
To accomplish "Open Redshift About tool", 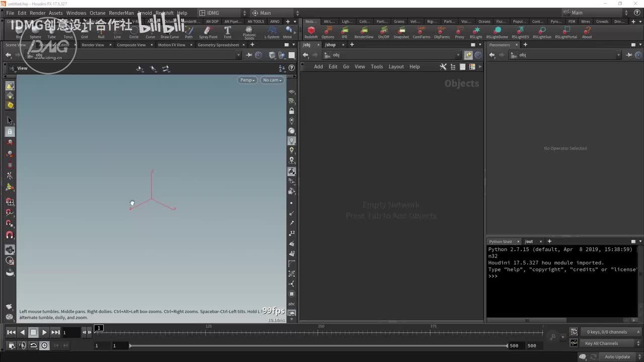I will point(587,33).
